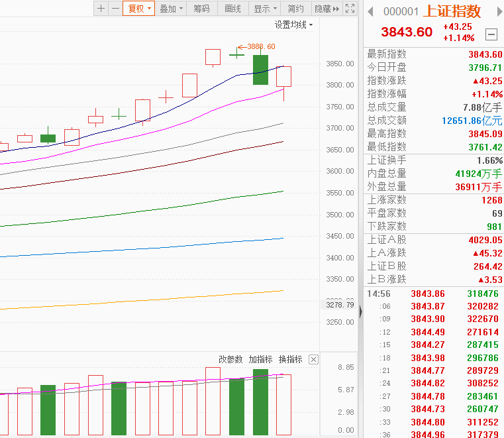
Task: Select the 上证换手 1.66% row
Action: pyautogui.click(x=434, y=160)
